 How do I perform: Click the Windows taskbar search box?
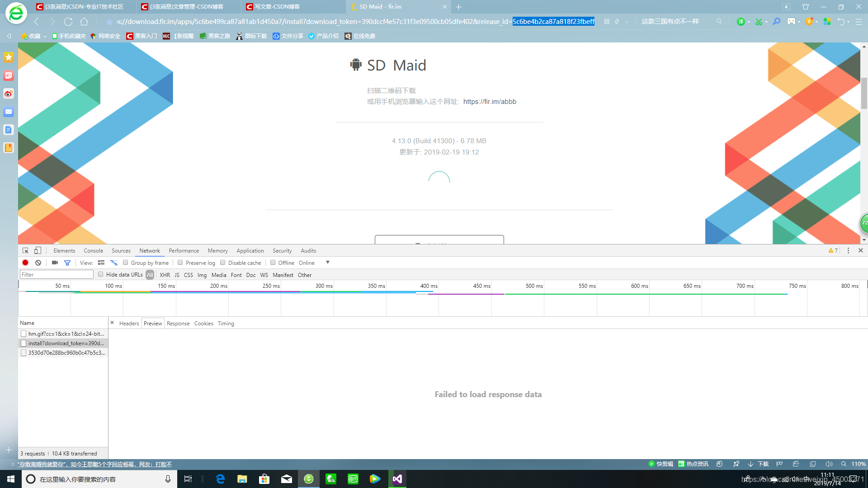click(99, 479)
